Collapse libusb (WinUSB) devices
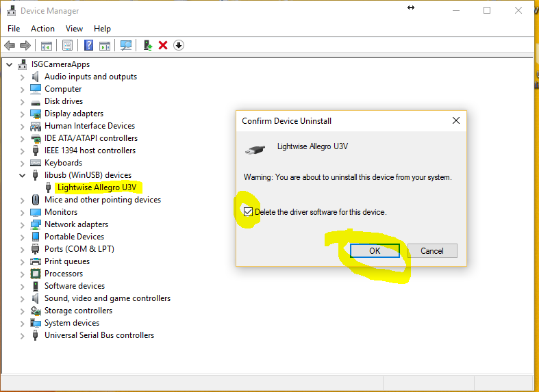The height and width of the screenshot is (392, 539). (x=23, y=175)
